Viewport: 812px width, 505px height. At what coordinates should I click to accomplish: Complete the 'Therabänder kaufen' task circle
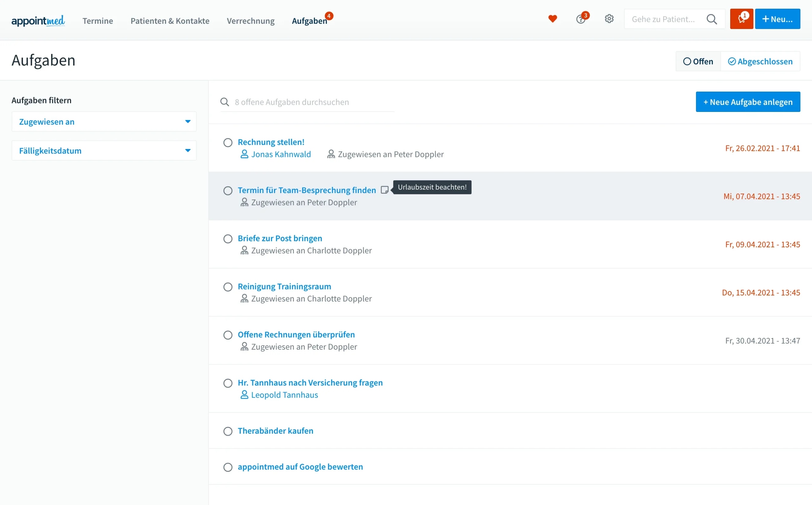tap(228, 431)
